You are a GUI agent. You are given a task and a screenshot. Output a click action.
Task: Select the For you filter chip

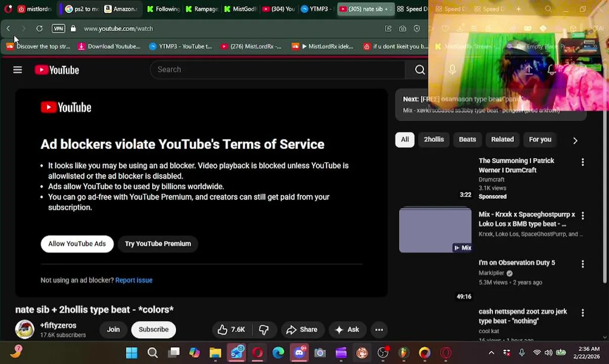pos(540,140)
